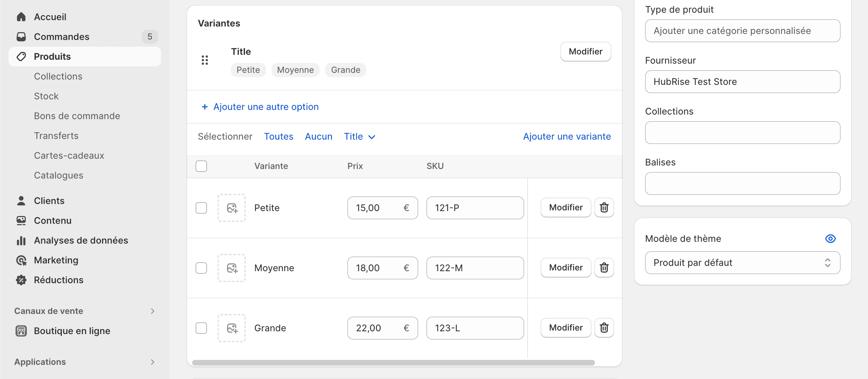The width and height of the screenshot is (868, 379).
Task: Add an image to the Moyenne variant
Action: [x=231, y=268]
